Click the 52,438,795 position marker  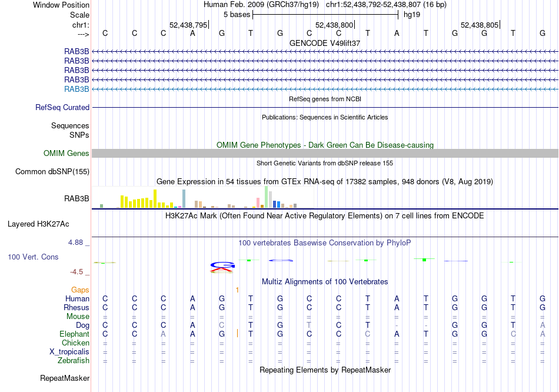189,25
